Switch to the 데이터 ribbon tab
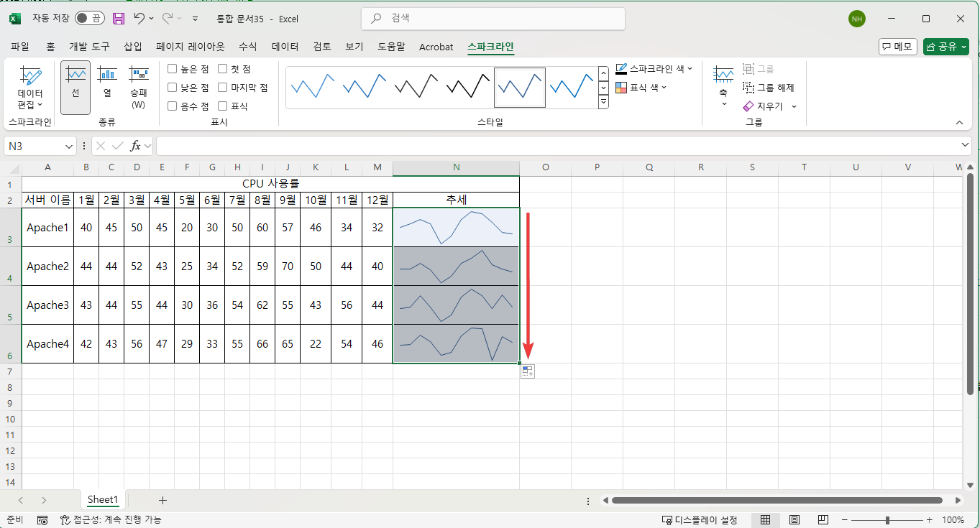 (x=285, y=47)
